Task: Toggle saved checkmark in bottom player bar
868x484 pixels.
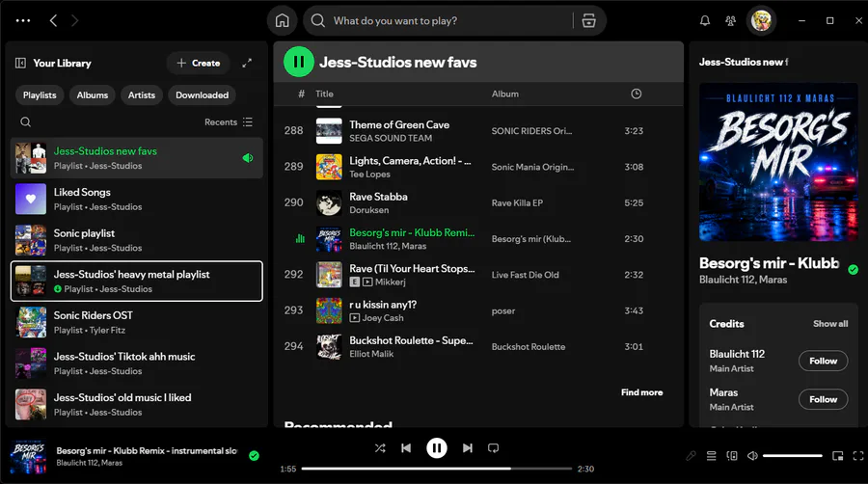Action: (x=254, y=456)
